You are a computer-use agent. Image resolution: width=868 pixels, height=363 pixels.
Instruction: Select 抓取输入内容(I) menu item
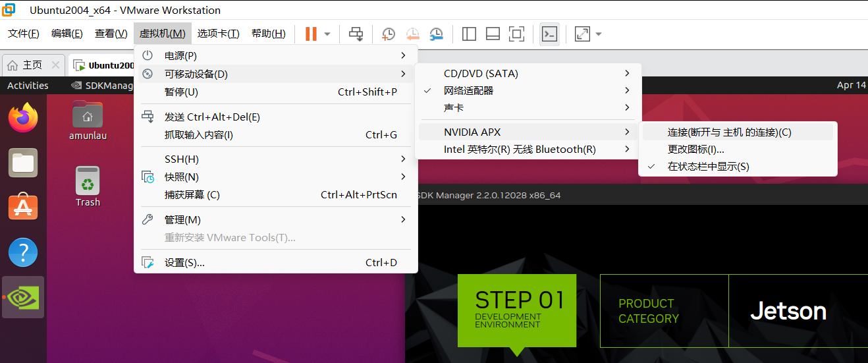pyautogui.click(x=276, y=134)
